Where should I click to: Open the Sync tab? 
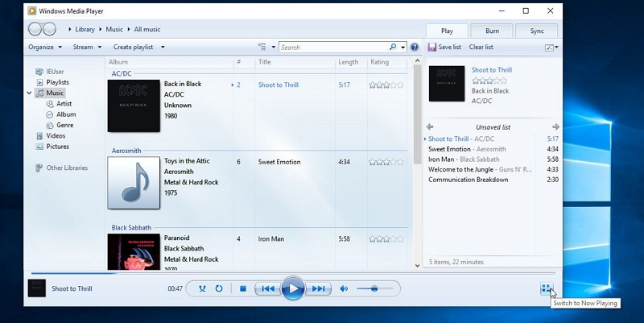536,31
